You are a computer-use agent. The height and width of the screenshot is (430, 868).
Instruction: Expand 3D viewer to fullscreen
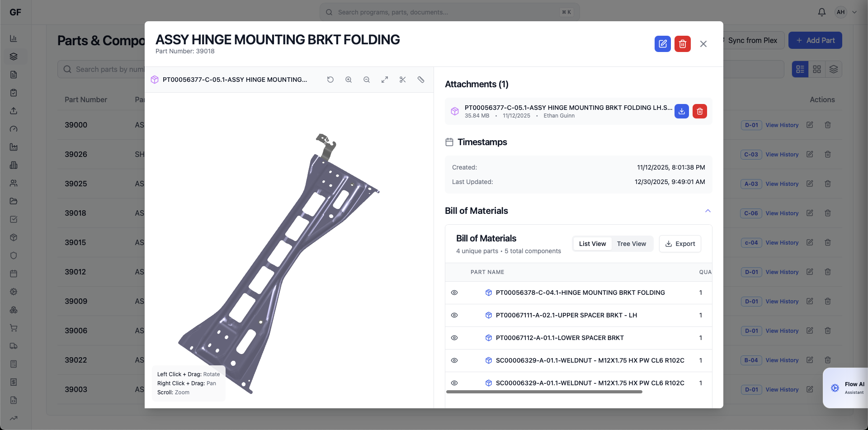pyautogui.click(x=385, y=80)
